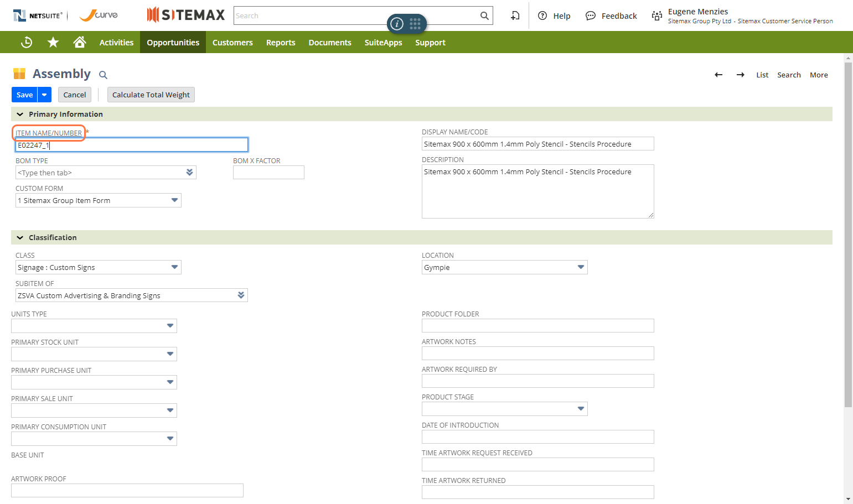Open the Location dropdown showing Gympie
Image resolution: width=853 pixels, height=504 pixels.
point(581,267)
